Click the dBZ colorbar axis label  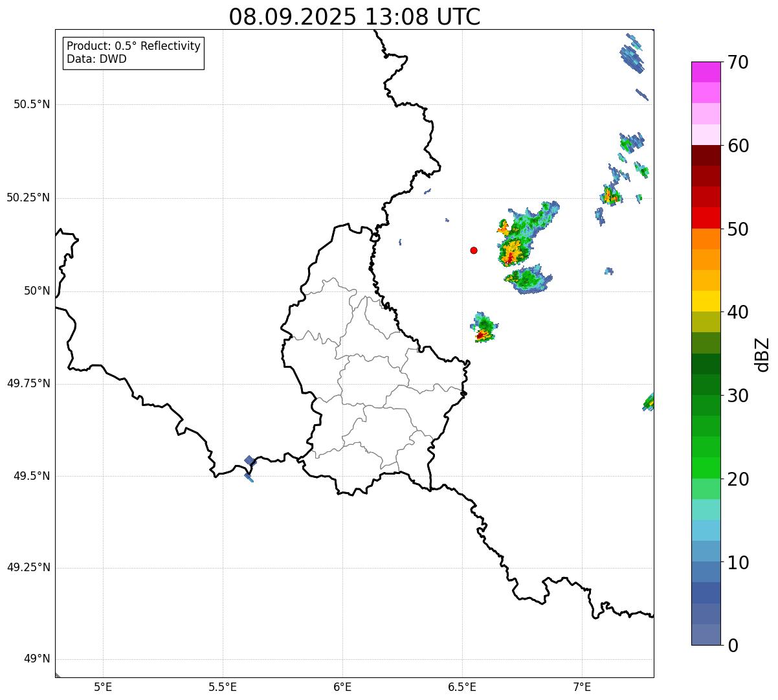click(762, 354)
